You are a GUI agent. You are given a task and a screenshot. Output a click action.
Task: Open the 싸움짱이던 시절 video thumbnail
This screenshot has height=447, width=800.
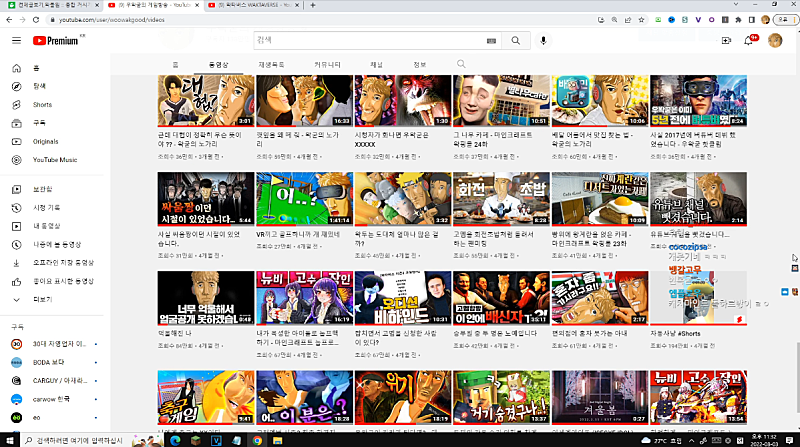(x=206, y=199)
